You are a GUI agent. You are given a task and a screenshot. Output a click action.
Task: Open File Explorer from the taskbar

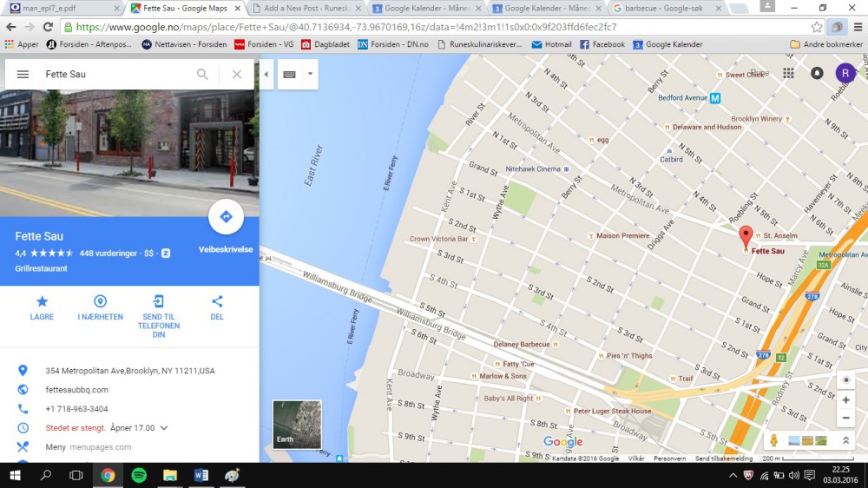coord(170,475)
